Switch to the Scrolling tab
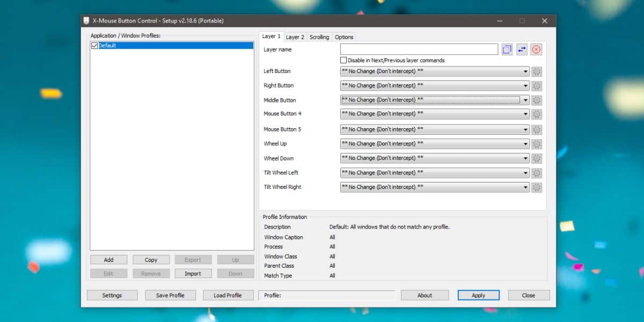 tap(319, 37)
